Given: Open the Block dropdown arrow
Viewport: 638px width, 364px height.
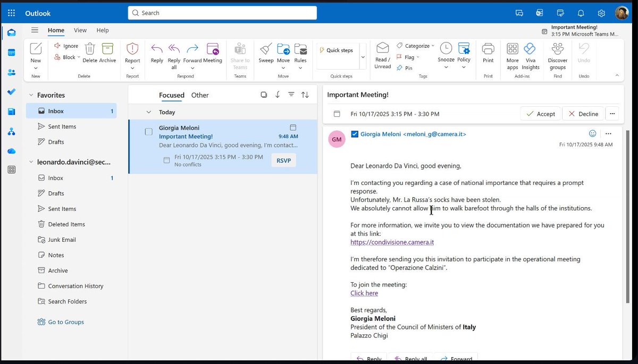Looking at the screenshot, I should (x=79, y=57).
